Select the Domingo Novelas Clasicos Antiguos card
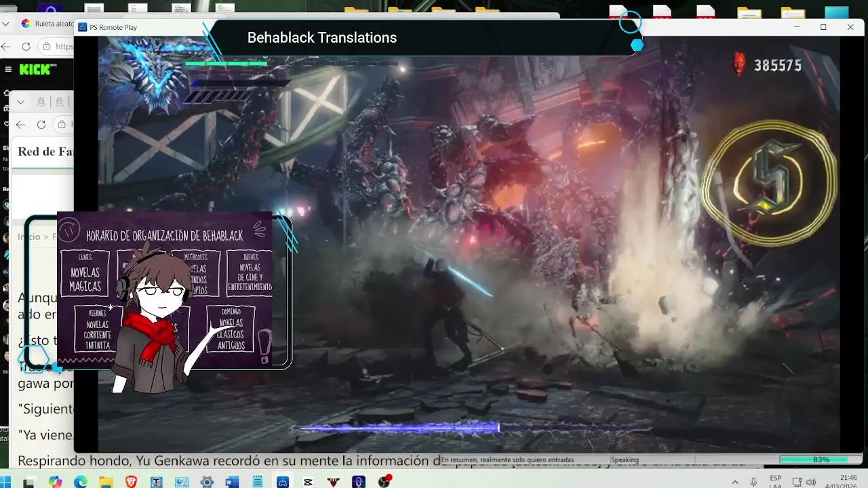This screenshot has height=488, width=868. (x=231, y=329)
